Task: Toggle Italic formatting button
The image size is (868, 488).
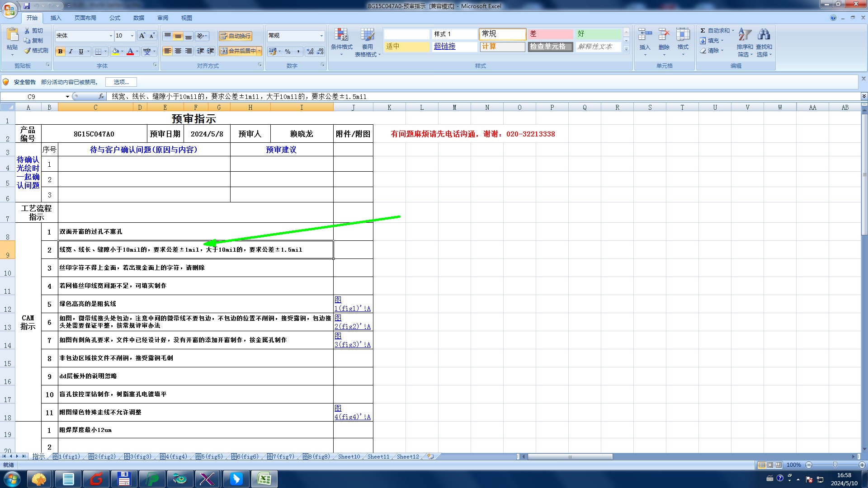Action: (x=71, y=52)
